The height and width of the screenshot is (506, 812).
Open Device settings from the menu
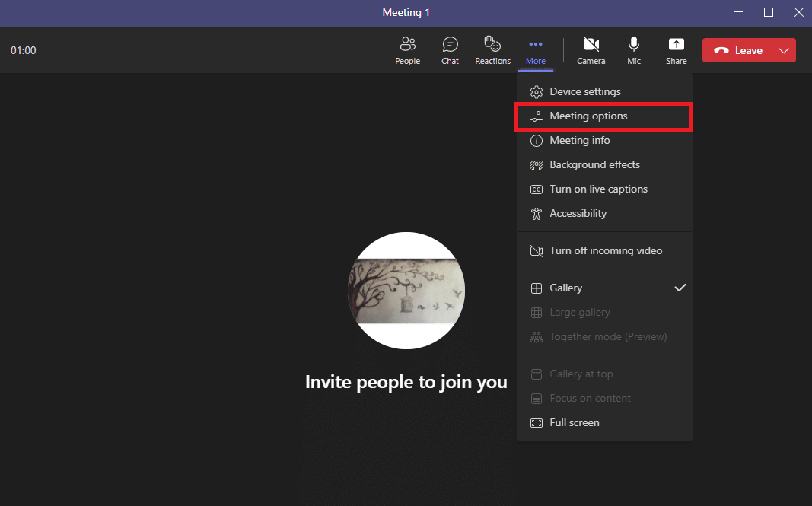pyautogui.click(x=605, y=91)
